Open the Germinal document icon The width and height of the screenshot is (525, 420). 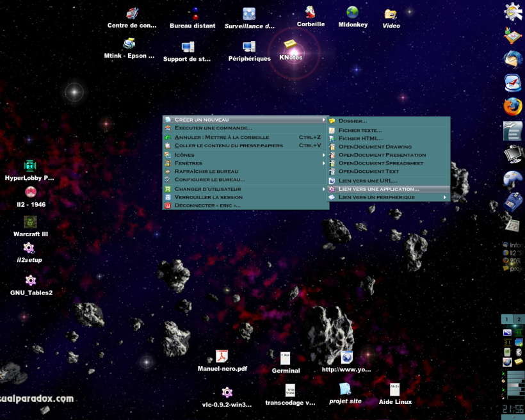click(286, 359)
